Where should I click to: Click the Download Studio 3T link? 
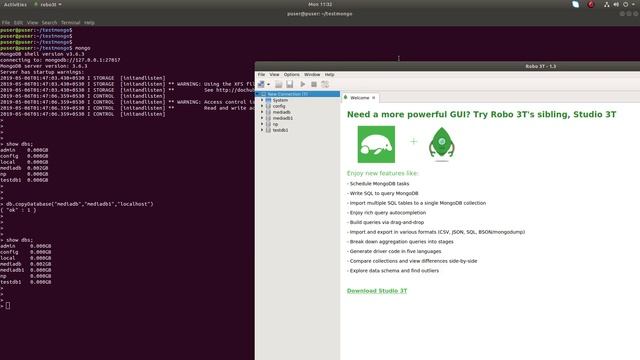click(x=377, y=291)
